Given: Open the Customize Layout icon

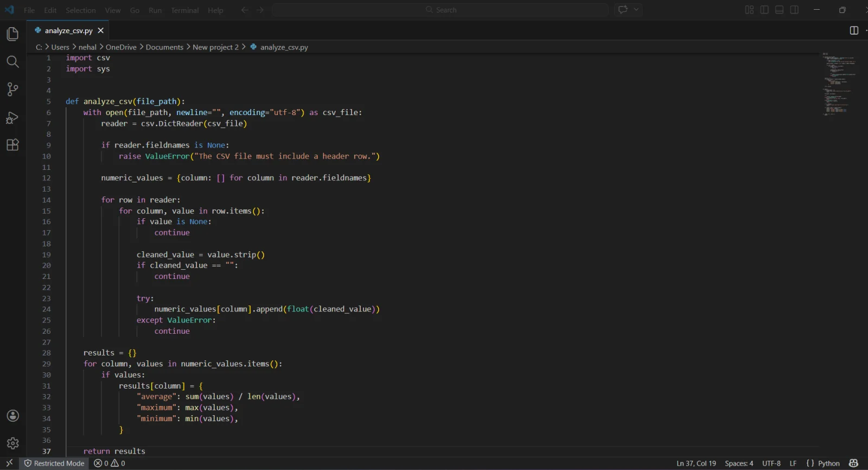Looking at the screenshot, I should [749, 10].
